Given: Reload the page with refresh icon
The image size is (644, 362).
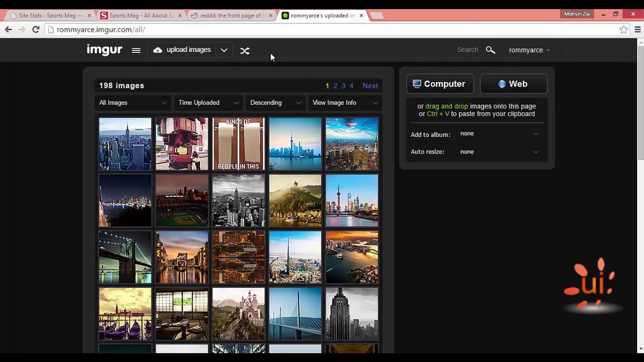Looking at the screenshot, I should pos(36,29).
